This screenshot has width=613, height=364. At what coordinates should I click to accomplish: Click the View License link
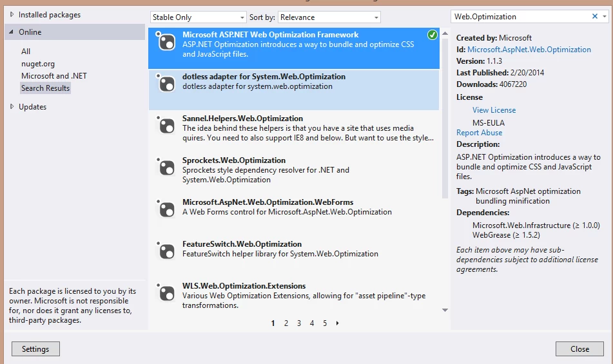tap(494, 110)
